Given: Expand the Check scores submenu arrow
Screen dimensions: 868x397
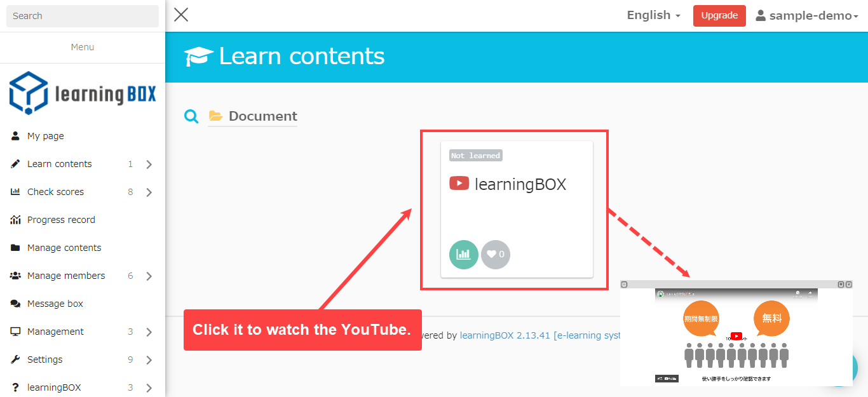Looking at the screenshot, I should point(149,192).
